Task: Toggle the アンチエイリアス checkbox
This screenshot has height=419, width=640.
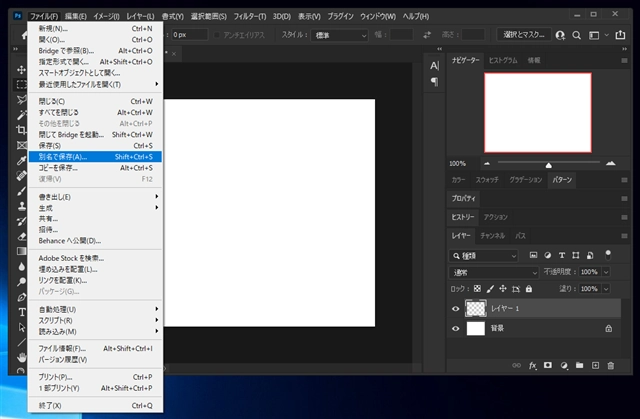Action: pyautogui.click(x=217, y=35)
